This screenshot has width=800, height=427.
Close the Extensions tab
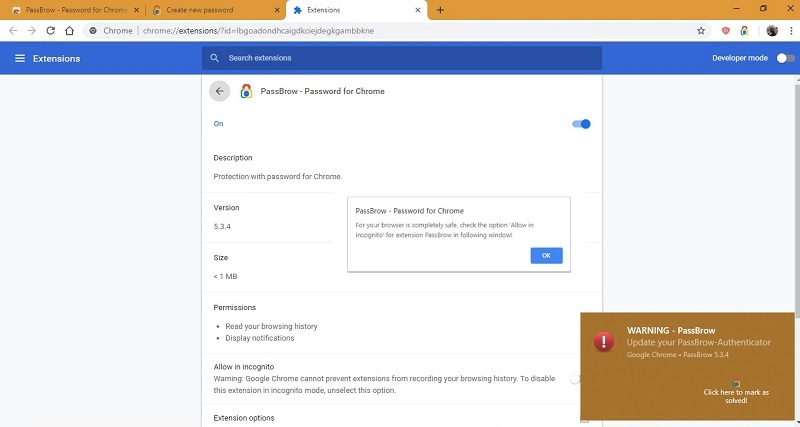pyautogui.click(x=418, y=10)
